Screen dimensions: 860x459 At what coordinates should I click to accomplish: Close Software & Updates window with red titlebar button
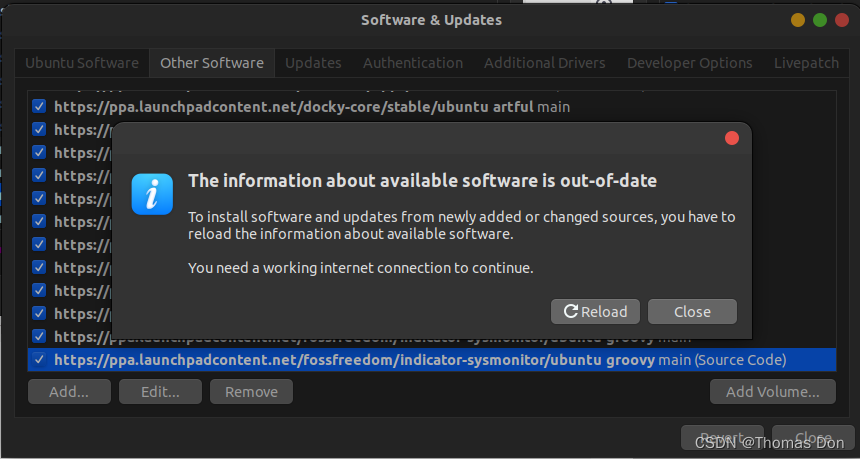pos(841,20)
